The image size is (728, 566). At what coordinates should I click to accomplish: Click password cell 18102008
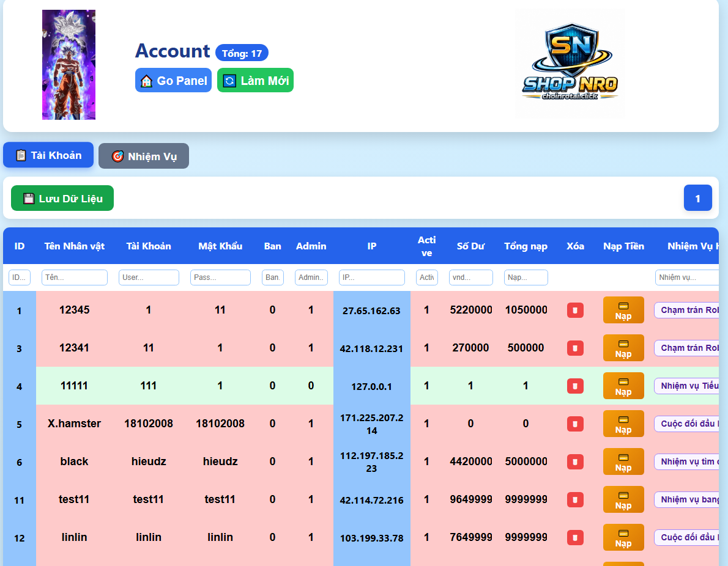click(220, 424)
